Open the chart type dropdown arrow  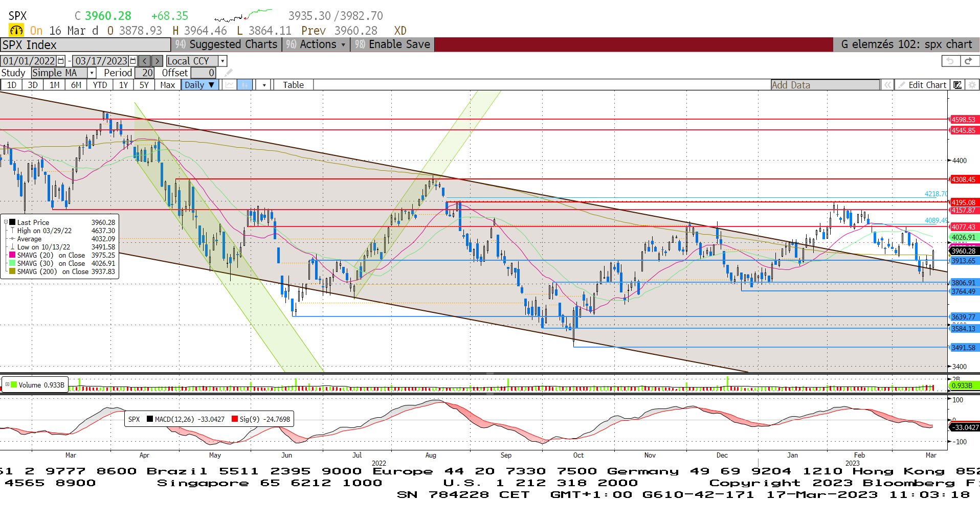(264, 85)
